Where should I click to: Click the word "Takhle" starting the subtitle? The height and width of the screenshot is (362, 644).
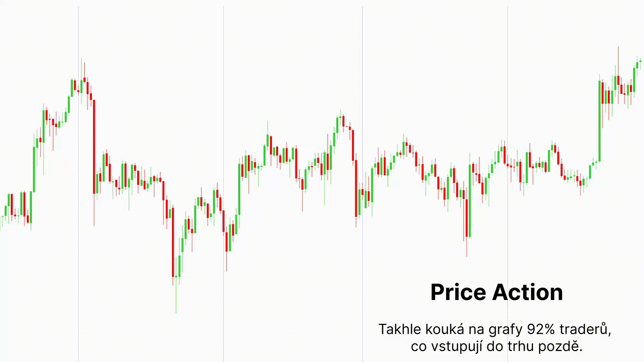pyautogui.click(x=399, y=329)
